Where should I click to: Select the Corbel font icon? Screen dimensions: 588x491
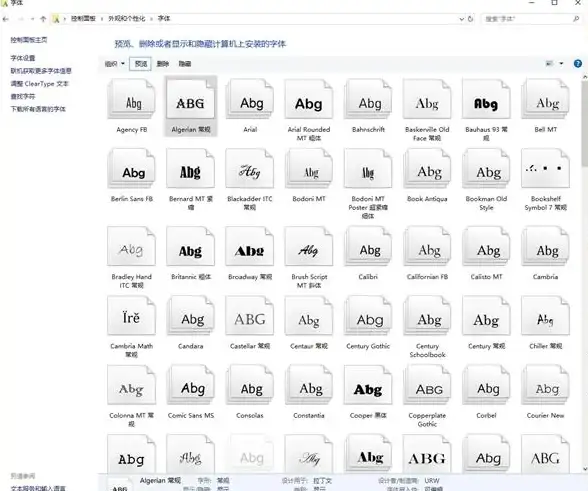coord(486,385)
